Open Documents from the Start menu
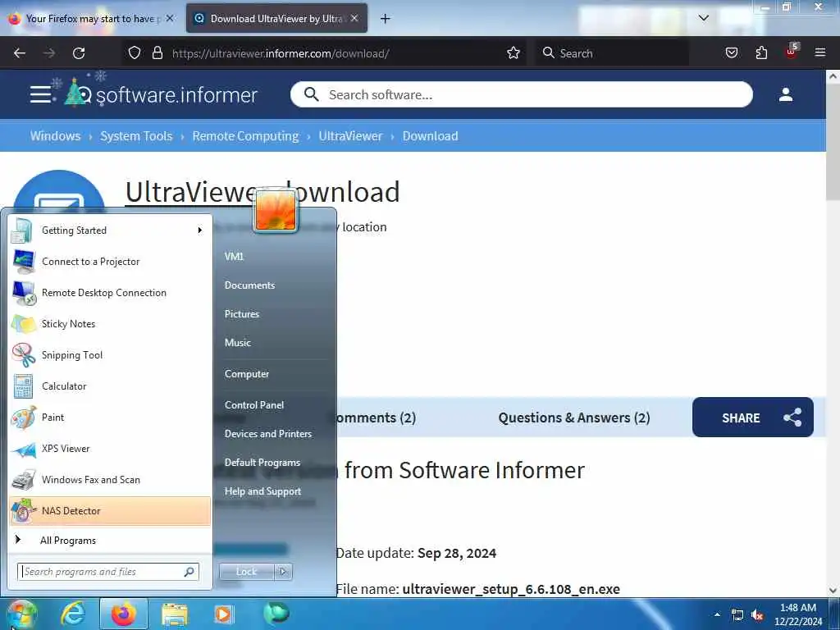This screenshot has height=630, width=840. tap(249, 285)
